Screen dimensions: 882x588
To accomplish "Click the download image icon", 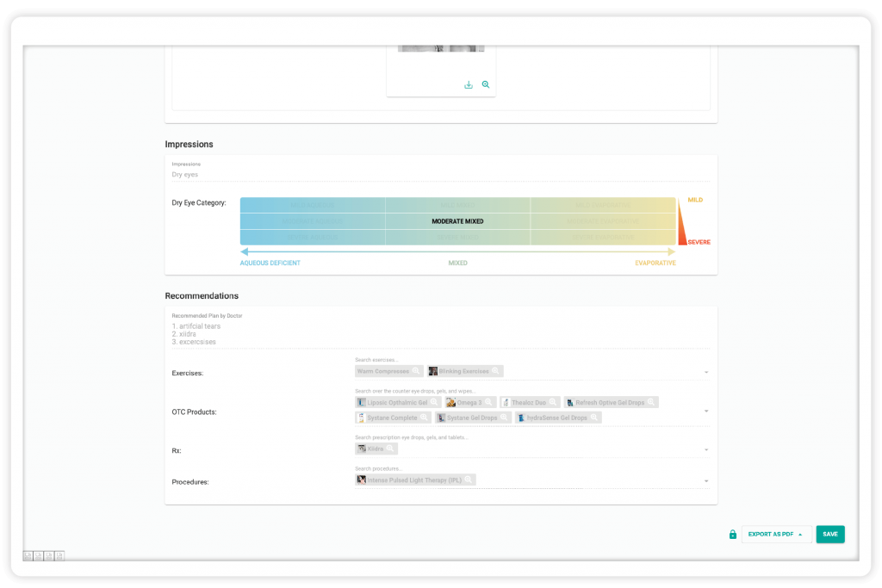I will click(x=468, y=85).
